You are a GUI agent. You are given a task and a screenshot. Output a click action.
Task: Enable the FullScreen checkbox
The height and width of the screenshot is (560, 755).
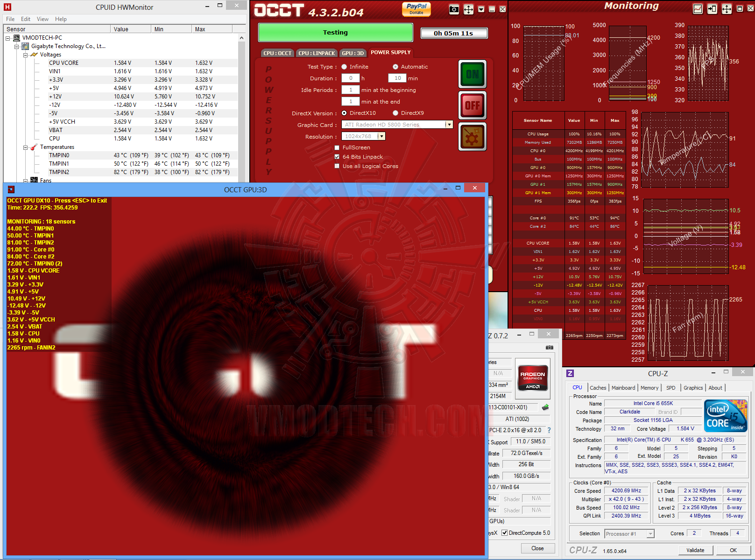coord(337,147)
